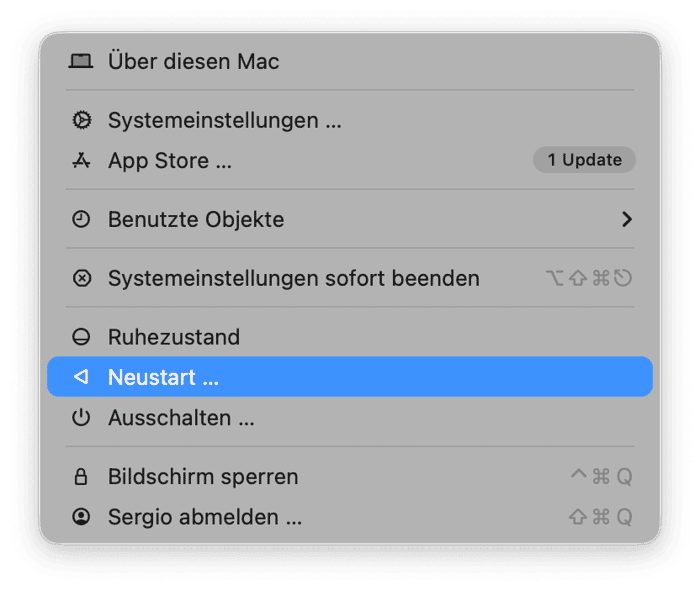Screen dimensions: 700x590
Task: Choose Neustart to restart
Action: pos(164,377)
